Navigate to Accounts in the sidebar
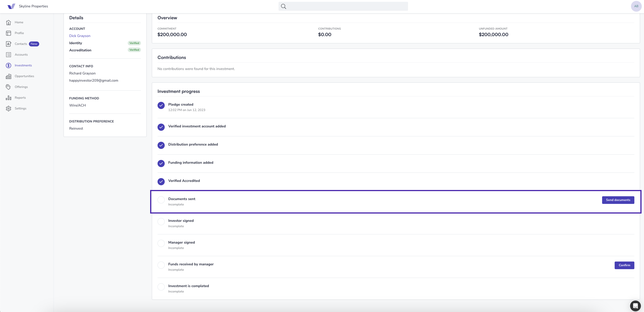644x312 pixels. pyautogui.click(x=21, y=55)
